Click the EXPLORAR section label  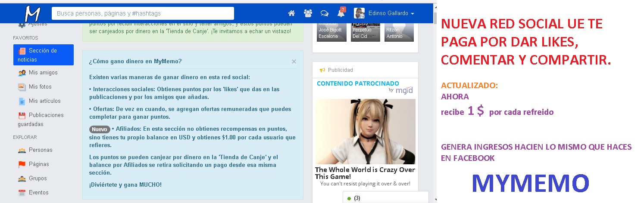tap(25, 137)
